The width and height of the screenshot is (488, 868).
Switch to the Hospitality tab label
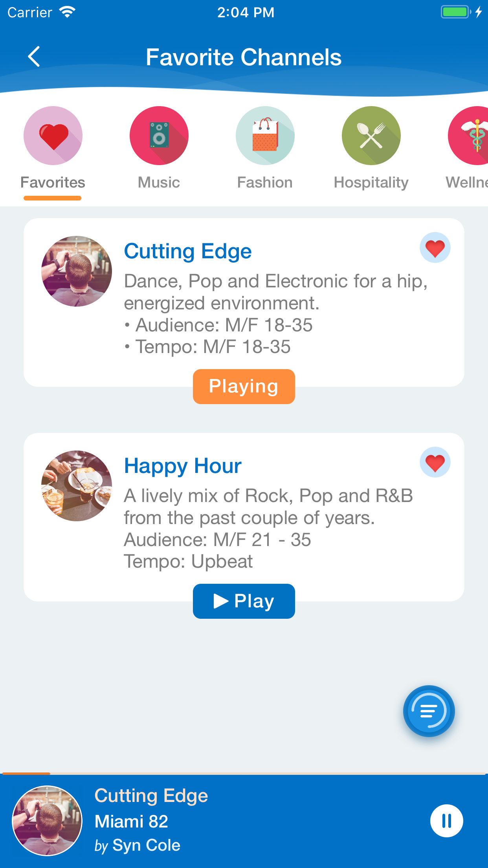[x=371, y=182]
